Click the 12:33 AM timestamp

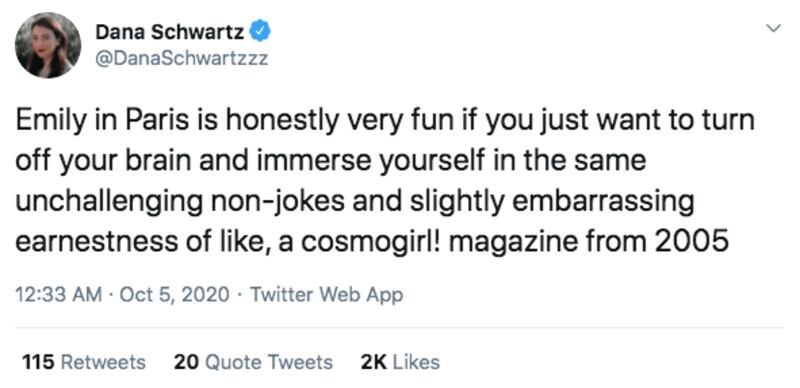tap(59, 295)
